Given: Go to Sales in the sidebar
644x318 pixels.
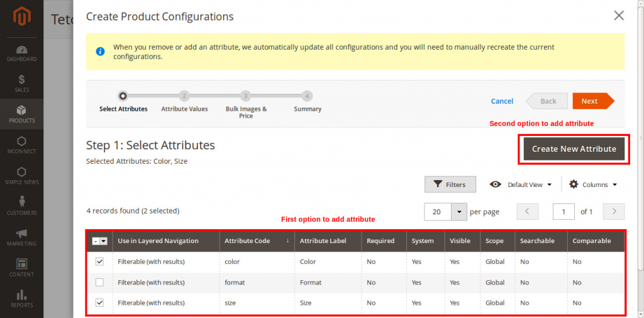Looking at the screenshot, I should coord(21,84).
